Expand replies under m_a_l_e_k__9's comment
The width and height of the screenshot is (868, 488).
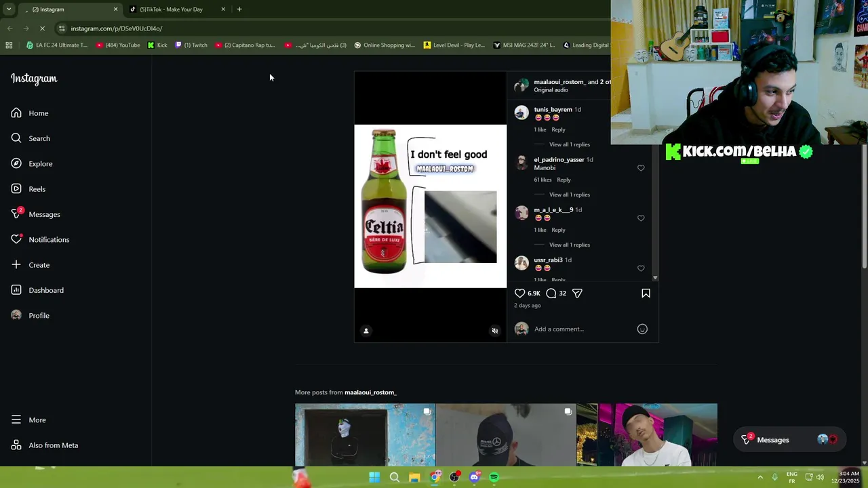(x=570, y=245)
